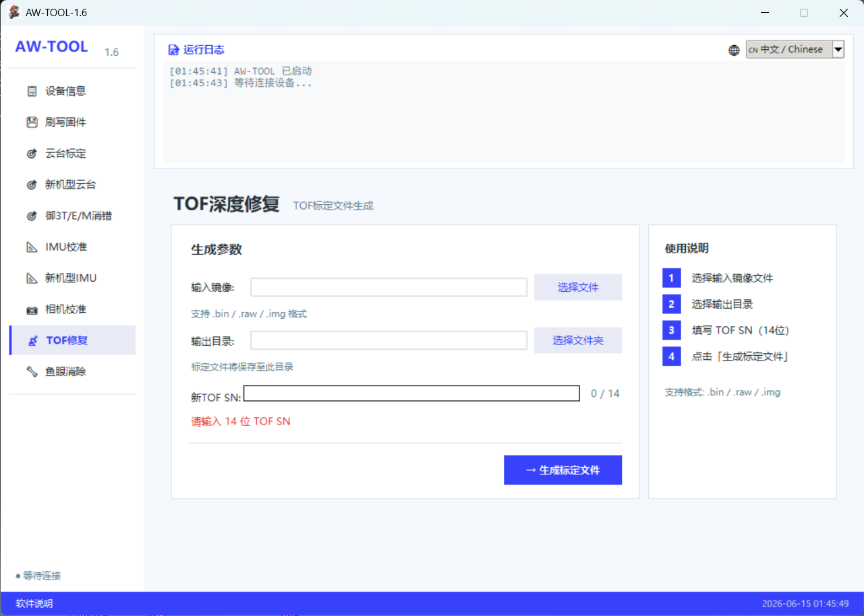
Task: Click into the 输入镜像 path field
Action: [x=388, y=287]
